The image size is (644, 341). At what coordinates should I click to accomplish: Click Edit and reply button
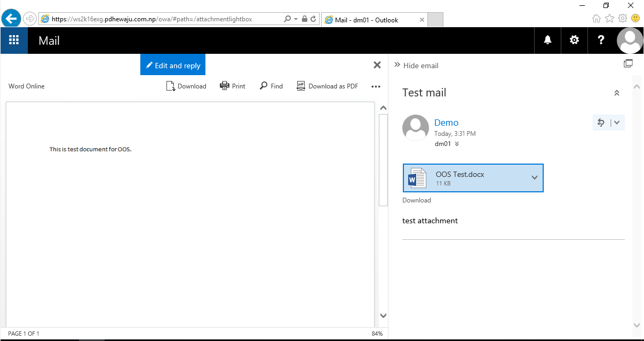[x=173, y=65]
